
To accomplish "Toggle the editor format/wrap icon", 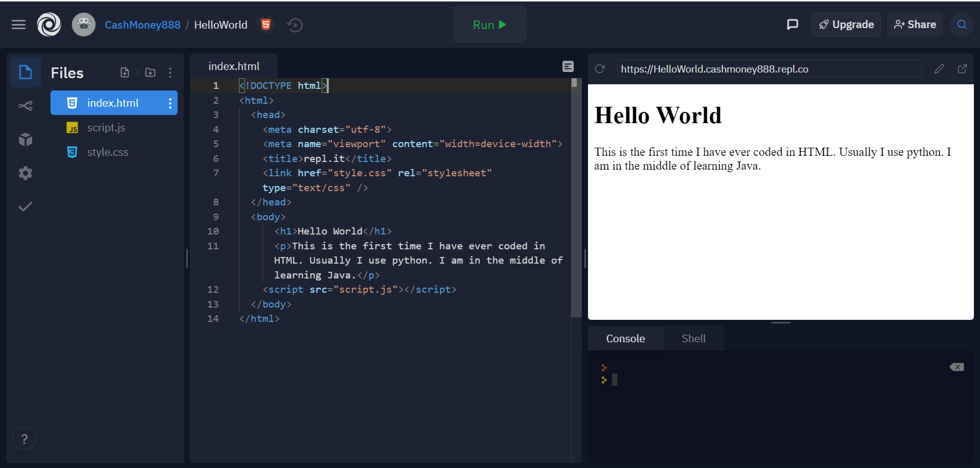I will [568, 66].
